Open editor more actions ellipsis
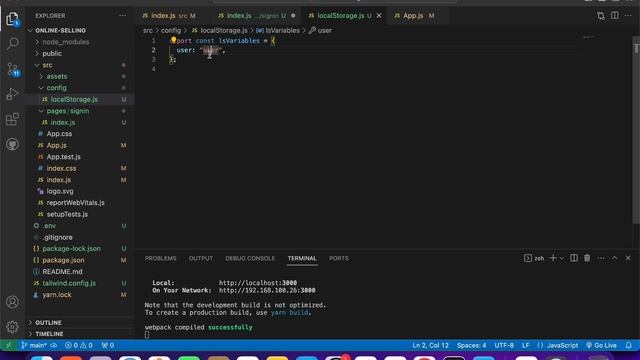Image resolution: width=640 pixels, height=360 pixels. point(628,16)
